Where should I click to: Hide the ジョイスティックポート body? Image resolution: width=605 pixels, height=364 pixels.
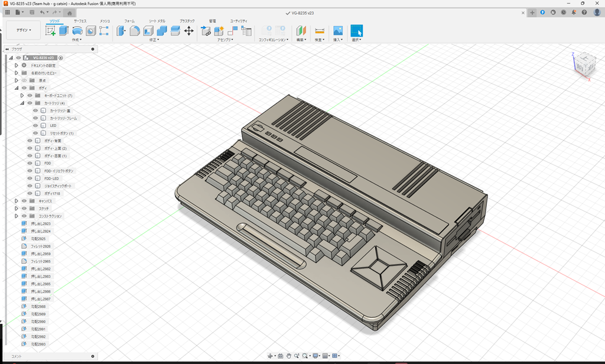click(x=30, y=185)
